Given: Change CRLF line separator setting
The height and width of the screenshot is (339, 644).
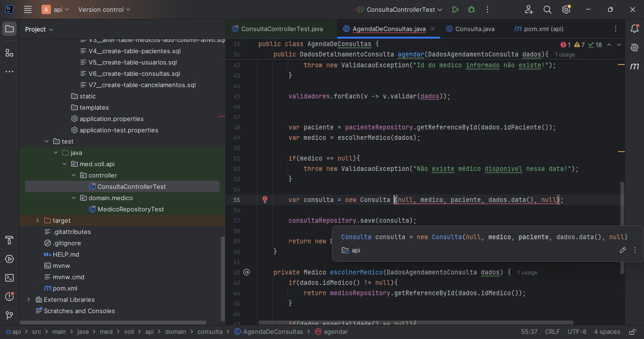Looking at the screenshot, I should coord(553,331).
